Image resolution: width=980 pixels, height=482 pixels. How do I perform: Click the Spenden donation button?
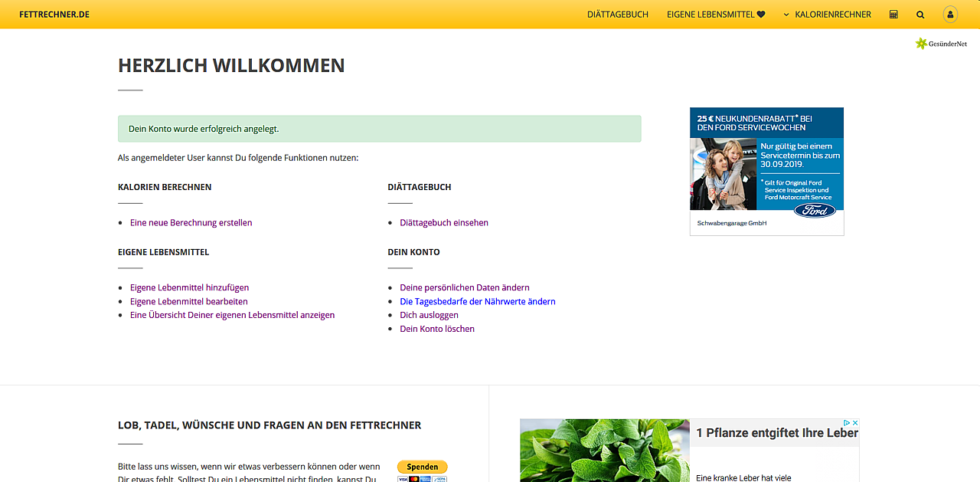pyautogui.click(x=422, y=467)
